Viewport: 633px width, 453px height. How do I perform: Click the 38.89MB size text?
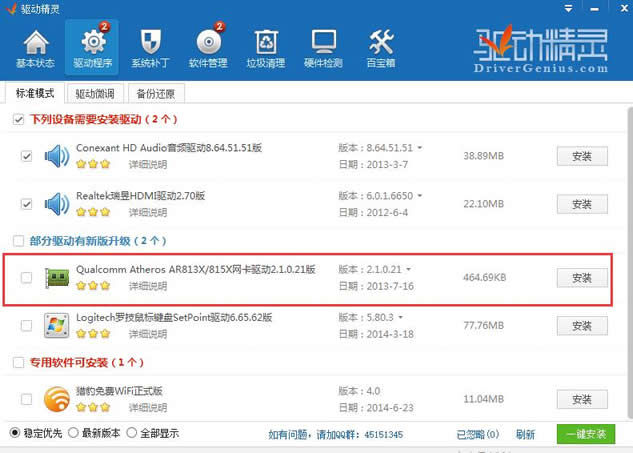click(x=484, y=156)
